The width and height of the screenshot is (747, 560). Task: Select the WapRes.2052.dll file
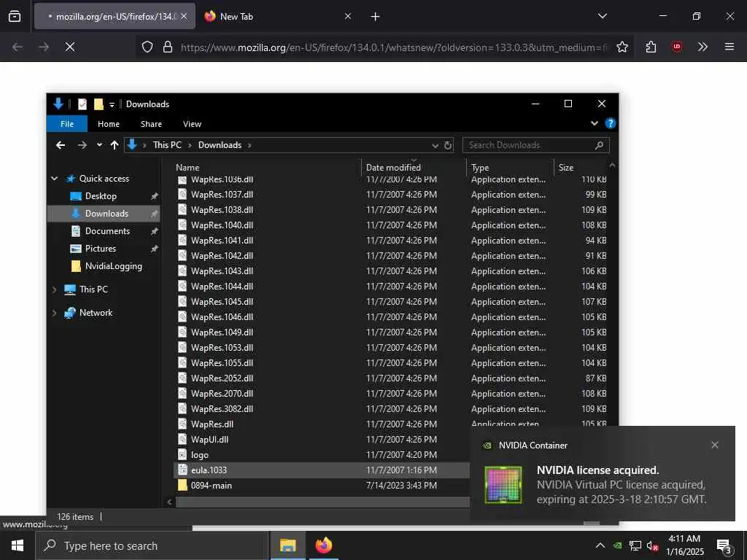pos(222,378)
